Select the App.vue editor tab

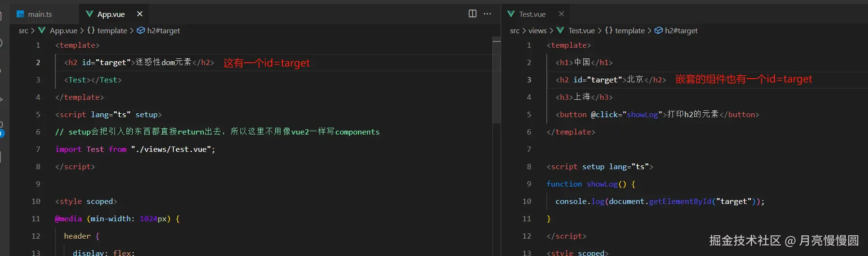(x=111, y=14)
